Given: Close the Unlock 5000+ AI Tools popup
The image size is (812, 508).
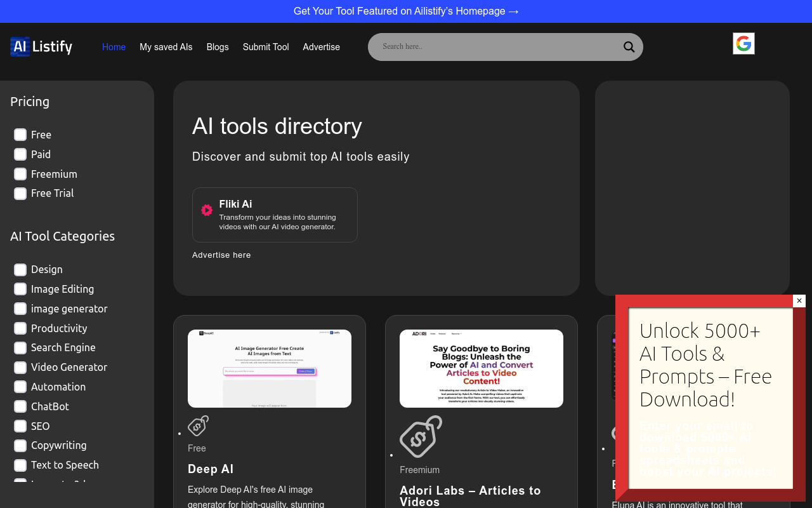Looking at the screenshot, I should coord(799,301).
